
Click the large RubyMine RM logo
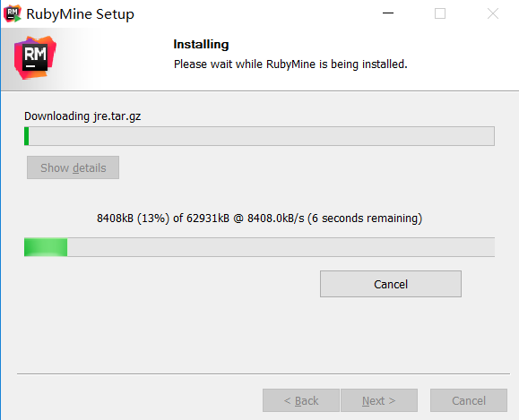(35, 57)
